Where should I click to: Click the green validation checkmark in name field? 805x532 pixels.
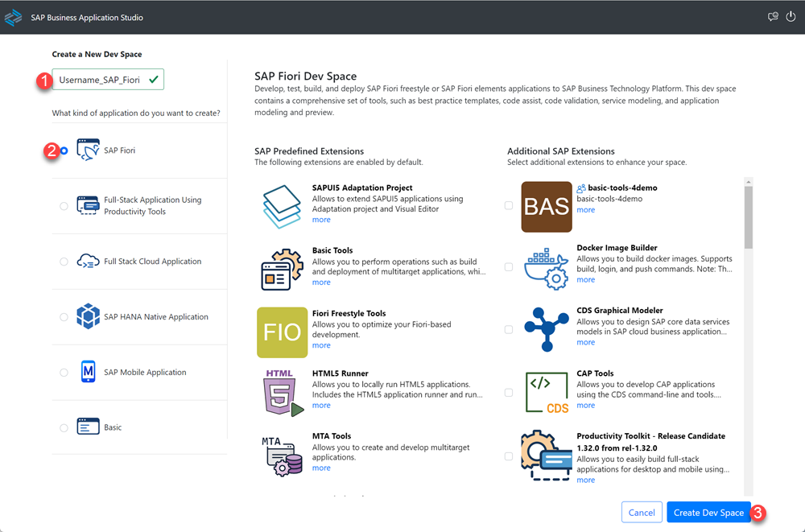(x=153, y=80)
